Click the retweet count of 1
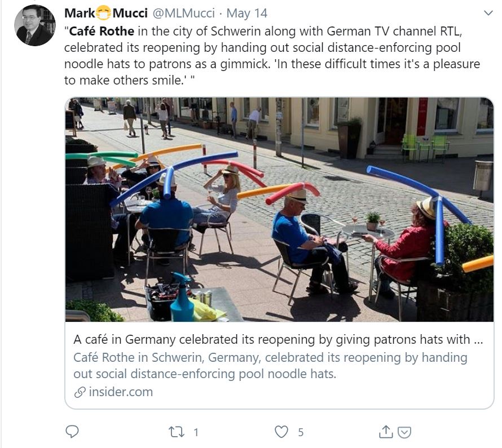This screenshot has width=502, height=448. [196, 432]
